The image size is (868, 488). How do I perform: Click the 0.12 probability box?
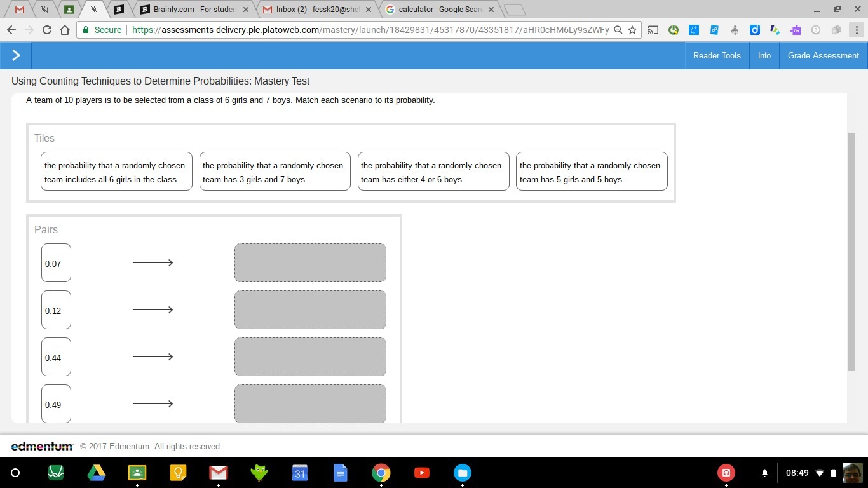[x=56, y=310]
